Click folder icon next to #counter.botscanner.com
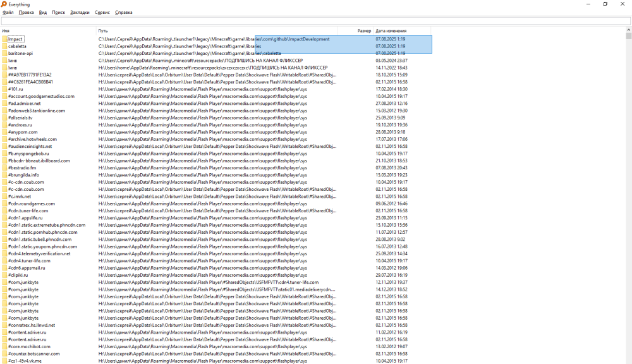Screen dimensions: 632x364 tap(4, 354)
